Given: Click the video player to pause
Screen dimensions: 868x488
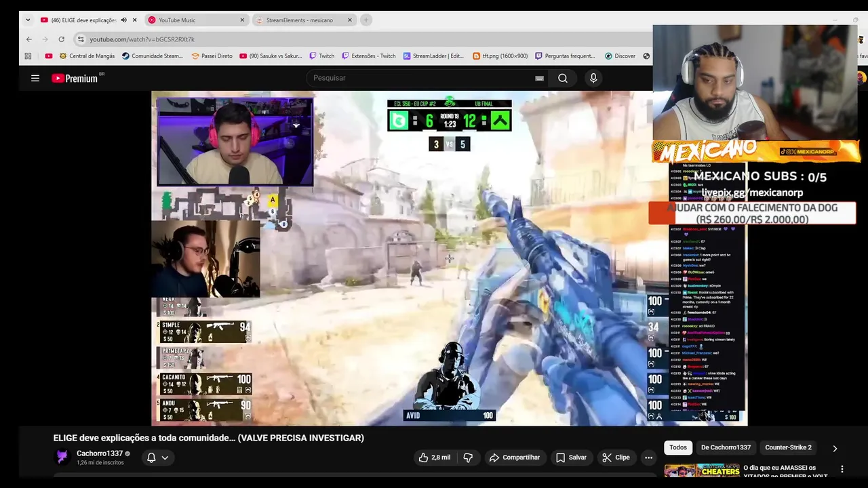Looking at the screenshot, I should click(449, 258).
